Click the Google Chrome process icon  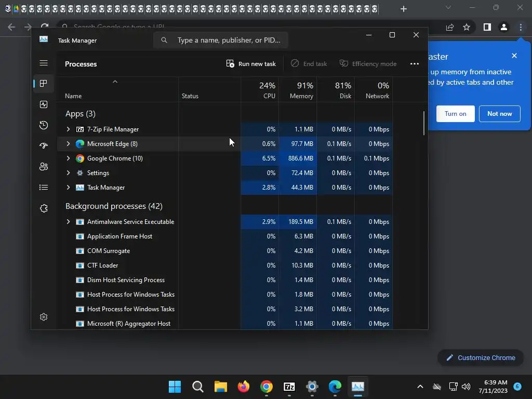point(79,158)
